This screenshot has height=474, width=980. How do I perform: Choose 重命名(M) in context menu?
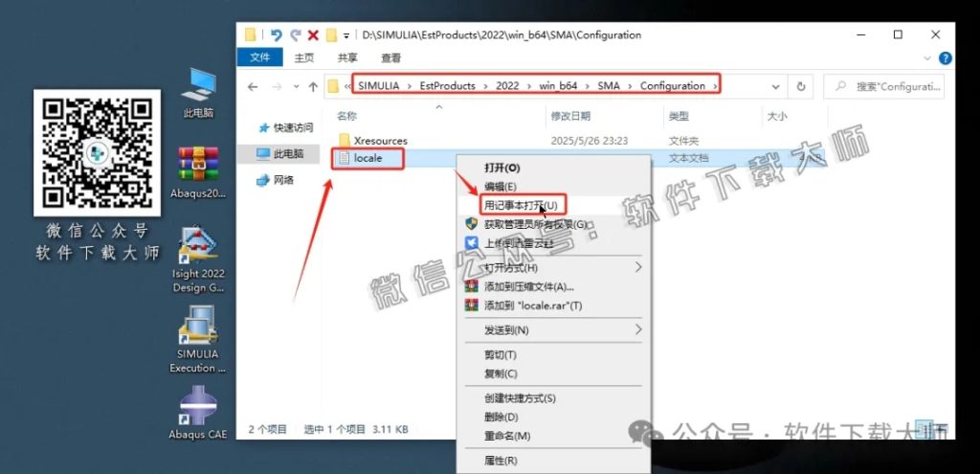click(507, 436)
